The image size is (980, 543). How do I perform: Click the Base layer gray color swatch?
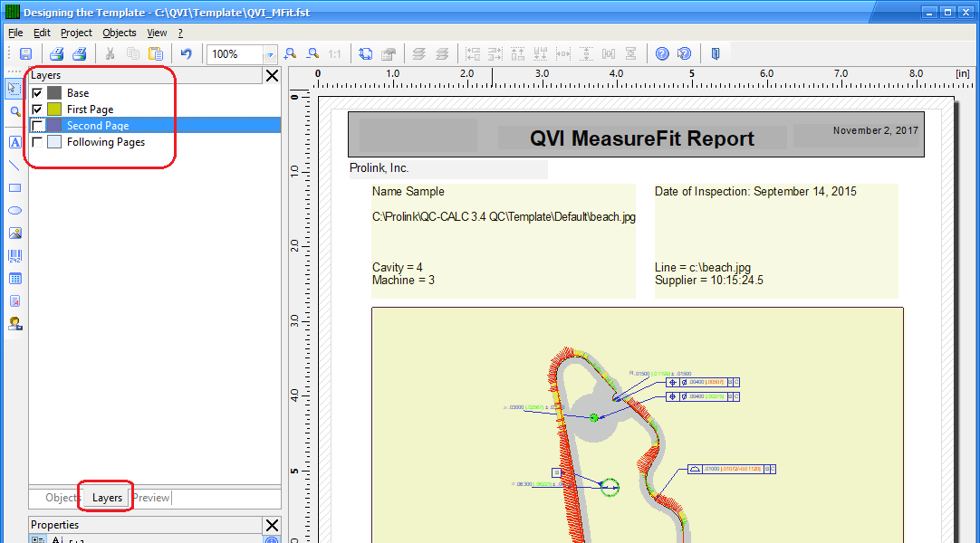(54, 93)
